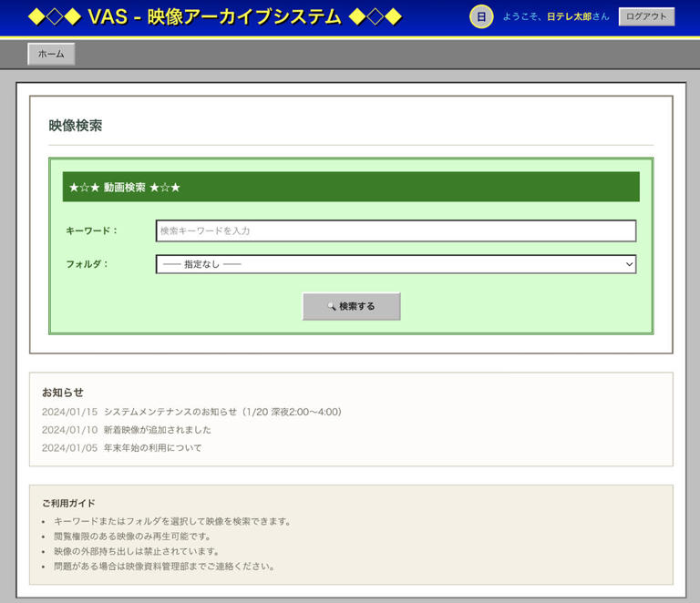
Task: Go to the ホーム tab
Action: point(51,54)
